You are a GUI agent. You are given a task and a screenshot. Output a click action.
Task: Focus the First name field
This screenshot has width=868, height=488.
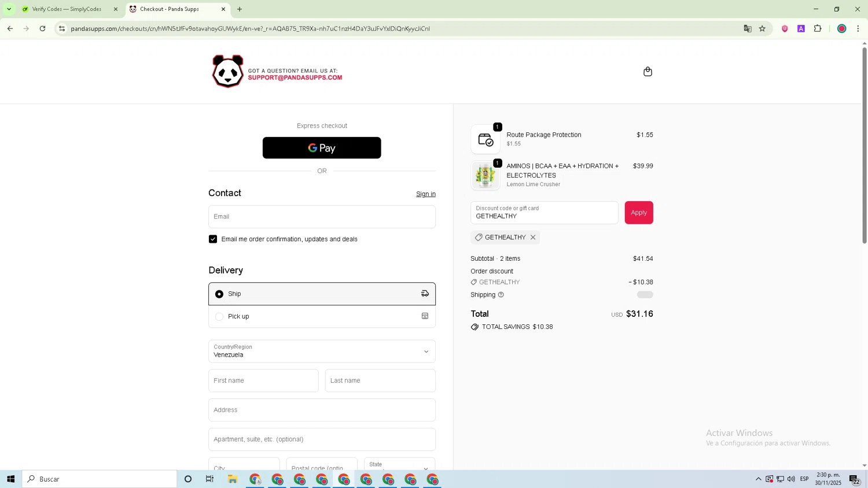pyautogui.click(x=263, y=380)
